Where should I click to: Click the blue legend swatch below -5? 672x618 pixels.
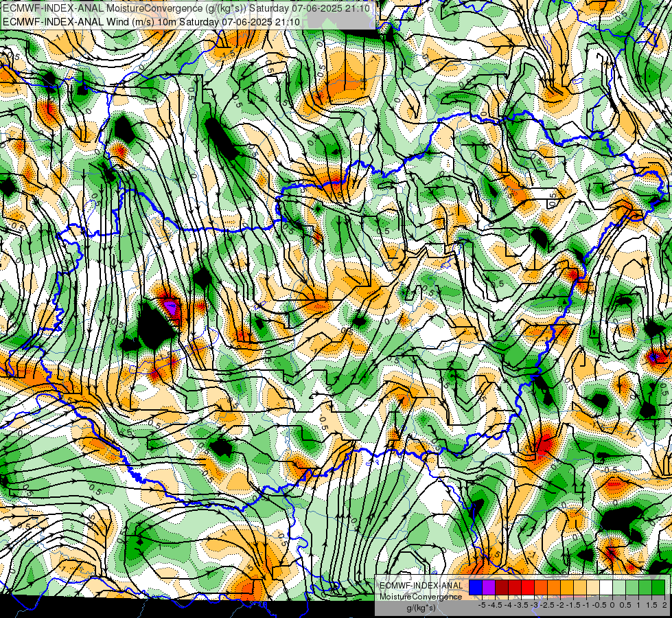[x=476, y=588]
